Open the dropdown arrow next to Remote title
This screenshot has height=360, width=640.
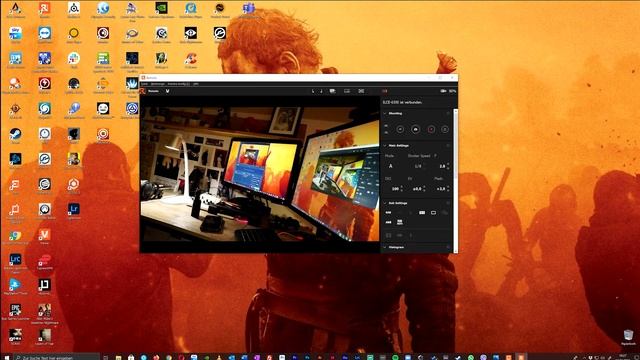[167, 91]
